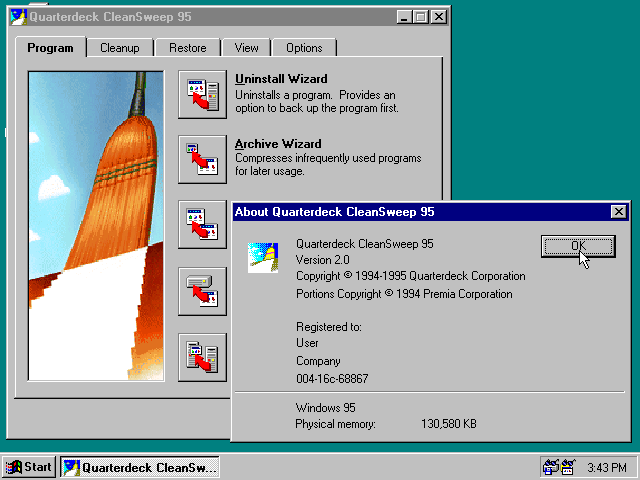This screenshot has height=480, width=640.
Task: Click the 'Uninstall Wizard' heading text
Action: click(x=281, y=78)
